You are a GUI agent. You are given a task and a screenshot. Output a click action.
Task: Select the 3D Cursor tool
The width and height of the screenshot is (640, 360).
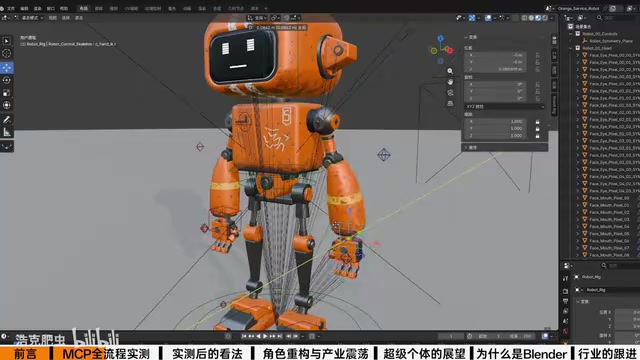click(7, 53)
